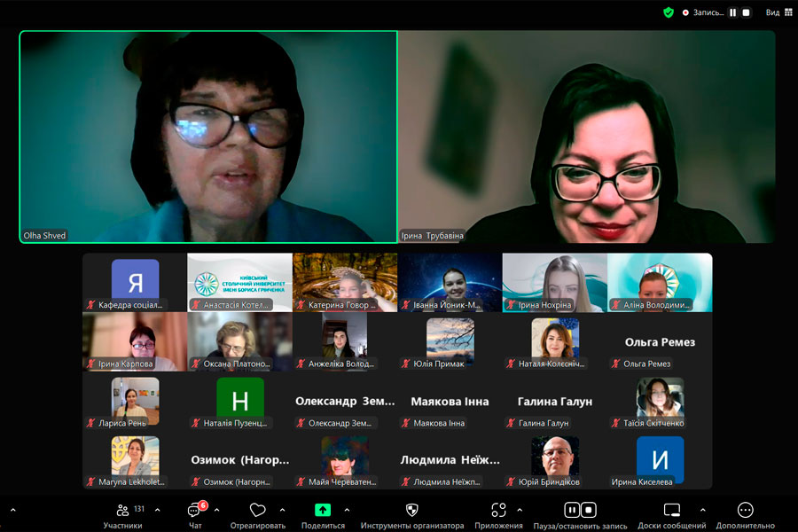Open the Вид layout view menu
The height and width of the screenshot is (532, 798).
coord(779,12)
